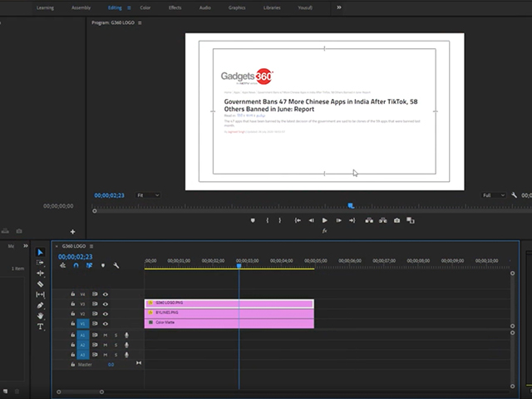
Task: Click the Lift button
Action: coord(369,220)
